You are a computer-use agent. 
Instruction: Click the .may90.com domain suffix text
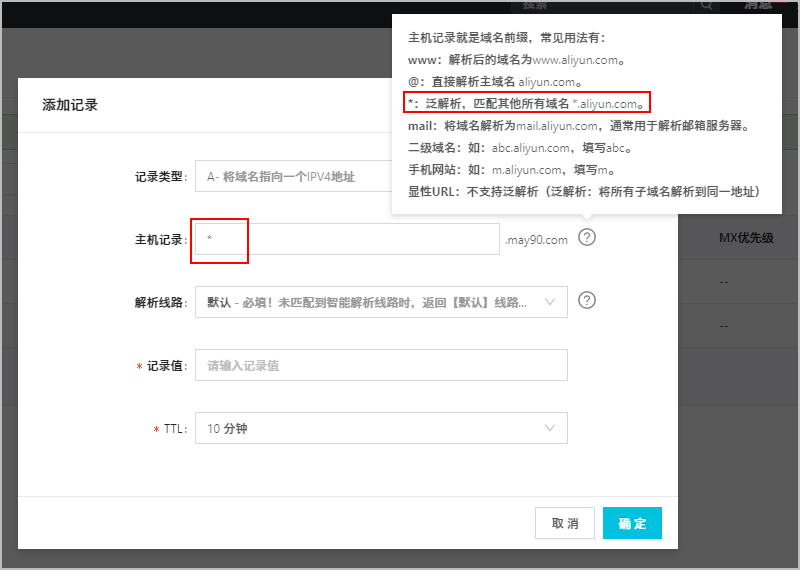pyautogui.click(x=536, y=240)
